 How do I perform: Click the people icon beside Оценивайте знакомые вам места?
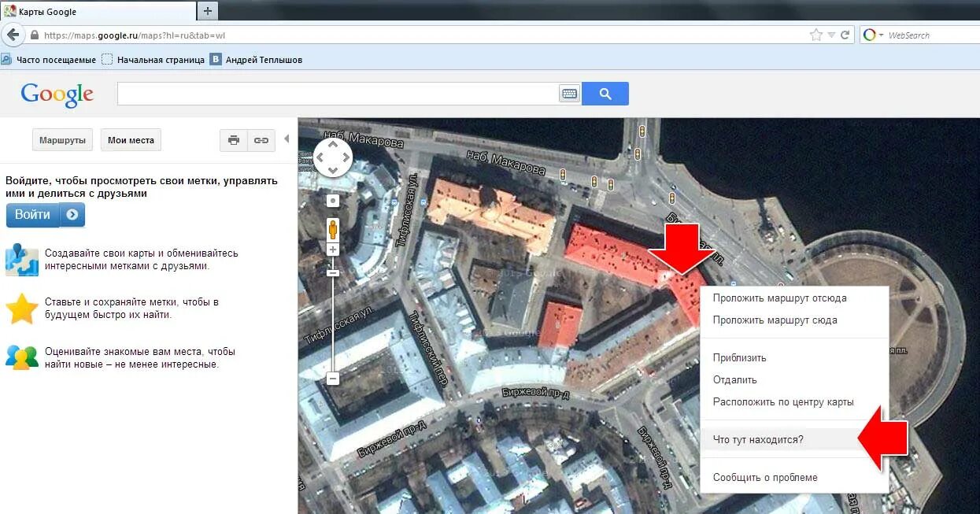click(x=21, y=357)
